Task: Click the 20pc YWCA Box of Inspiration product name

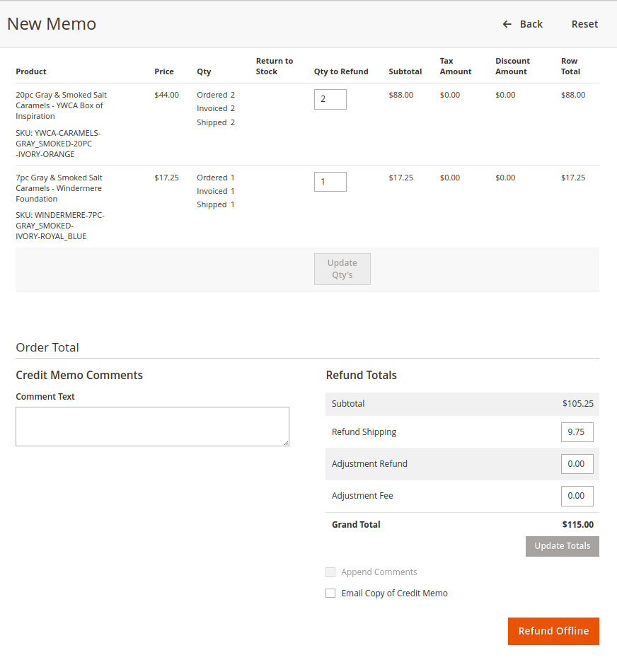Action: (x=61, y=105)
